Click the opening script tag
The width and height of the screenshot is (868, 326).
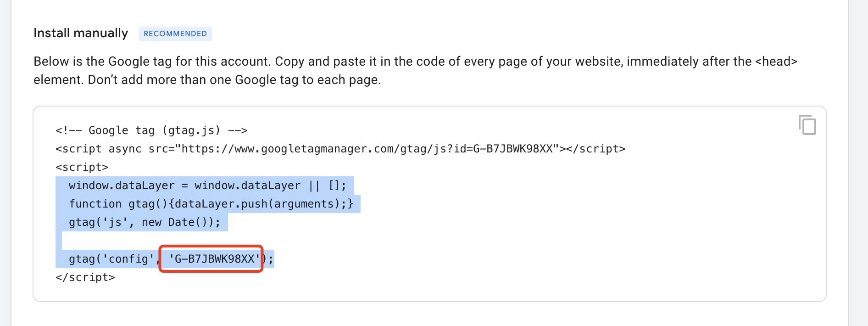[x=82, y=167]
